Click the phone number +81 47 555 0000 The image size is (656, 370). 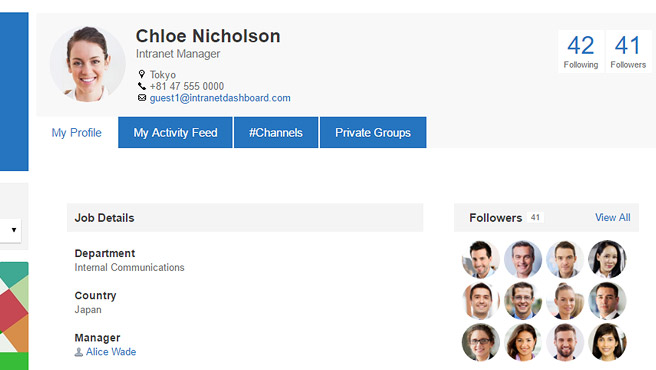[x=187, y=86]
